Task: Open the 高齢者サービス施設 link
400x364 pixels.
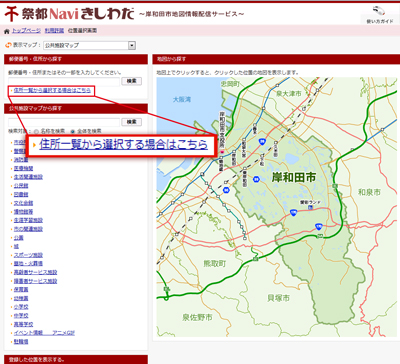Action: [x=35, y=272]
